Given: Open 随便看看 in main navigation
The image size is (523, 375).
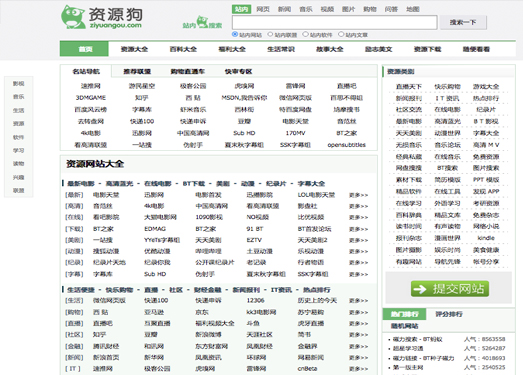Looking at the screenshot, I should [476, 49].
